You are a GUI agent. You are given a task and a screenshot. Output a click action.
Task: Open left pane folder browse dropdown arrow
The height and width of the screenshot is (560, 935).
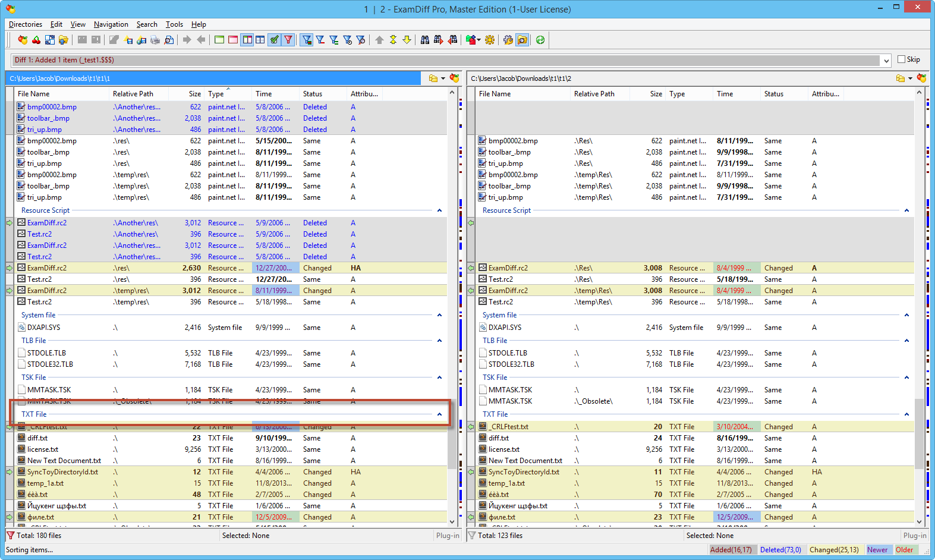[x=443, y=78]
